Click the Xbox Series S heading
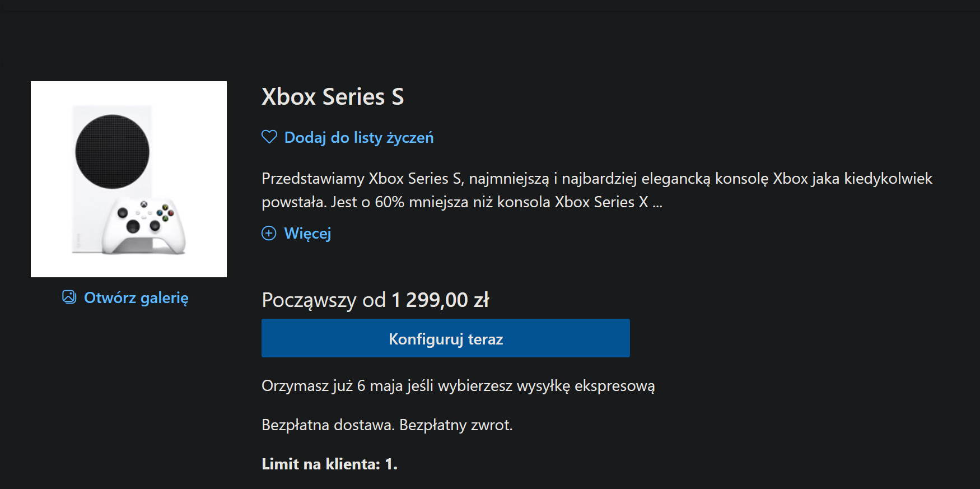The height and width of the screenshot is (489, 980). click(x=333, y=97)
